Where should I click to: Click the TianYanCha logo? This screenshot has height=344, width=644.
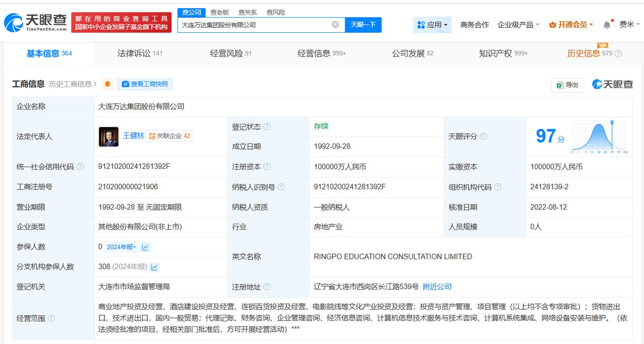point(36,22)
